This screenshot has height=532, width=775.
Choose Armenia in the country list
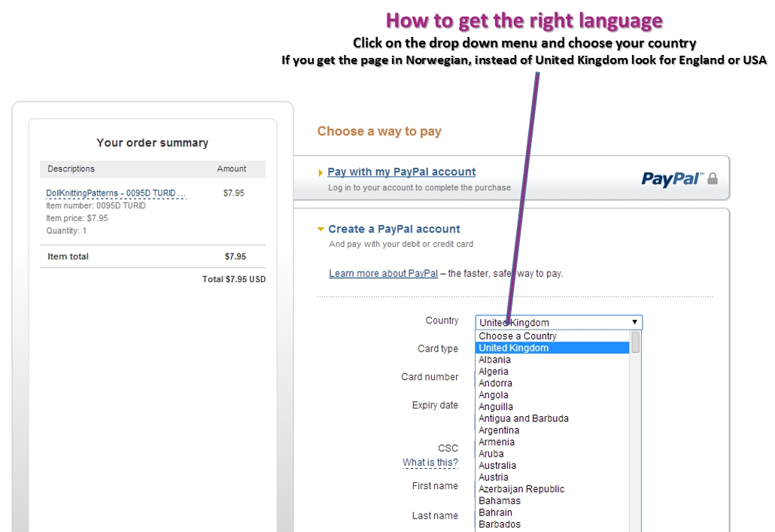pyautogui.click(x=552, y=442)
